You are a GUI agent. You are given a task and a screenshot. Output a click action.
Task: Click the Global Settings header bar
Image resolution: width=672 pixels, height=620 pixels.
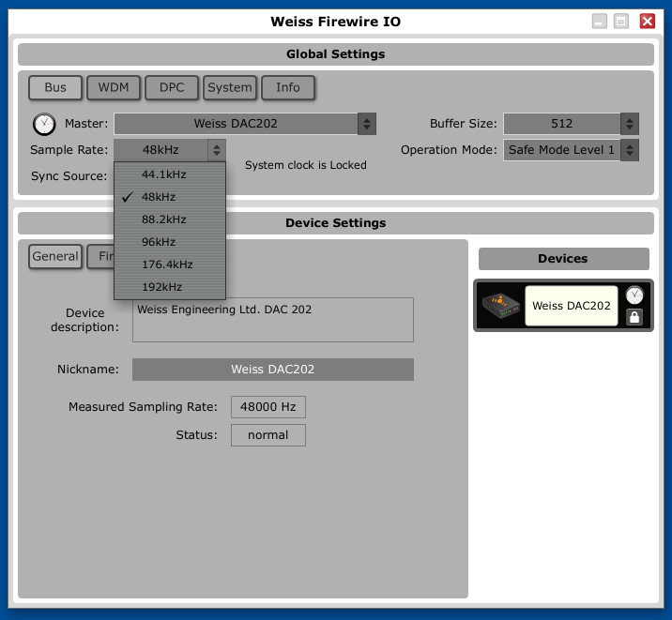click(336, 54)
